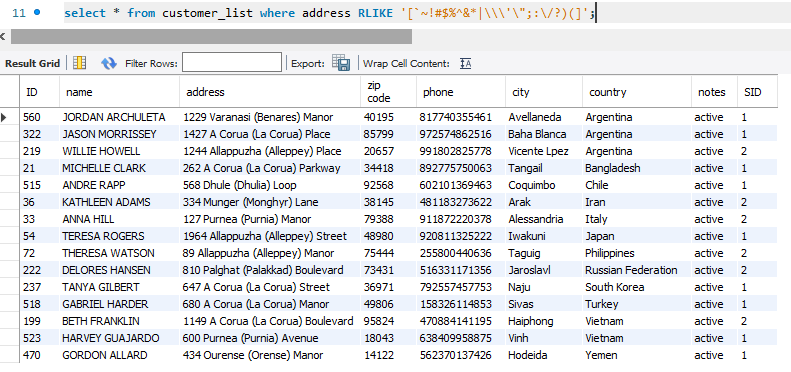Click the address column header
Screen dimensions: 791x372
pos(270,92)
